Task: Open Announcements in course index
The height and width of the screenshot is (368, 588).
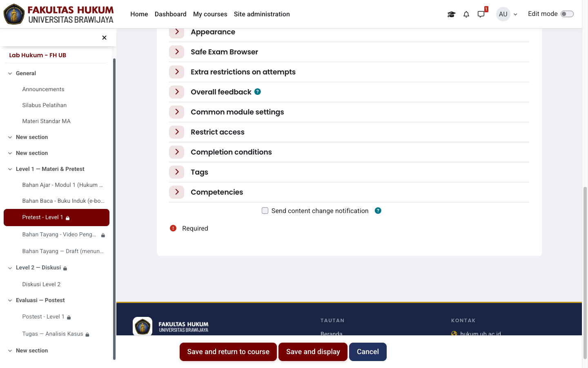Action: [43, 89]
